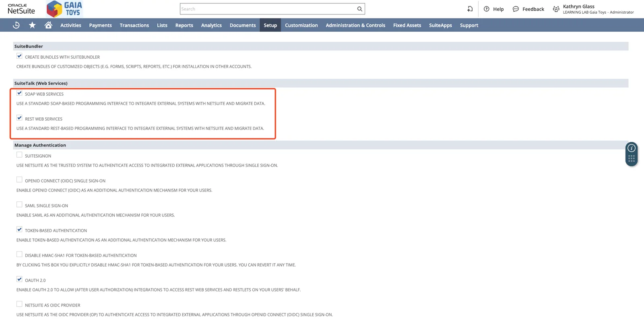644x325 pixels.
Task: Open the Lists menu
Action: click(x=162, y=25)
